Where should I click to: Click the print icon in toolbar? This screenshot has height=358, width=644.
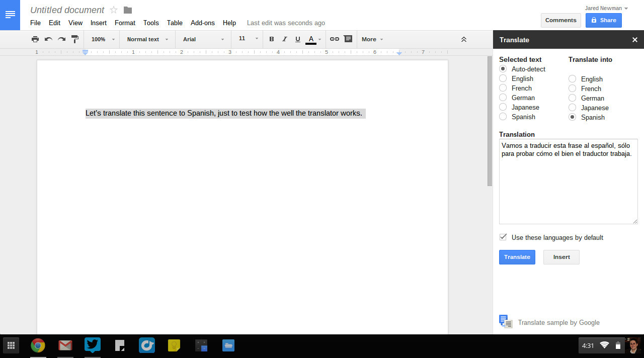[x=35, y=39]
